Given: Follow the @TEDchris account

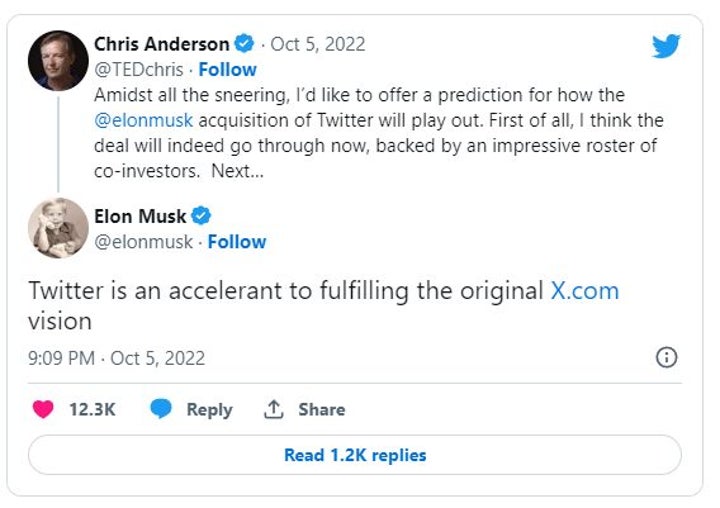Looking at the screenshot, I should [x=227, y=69].
